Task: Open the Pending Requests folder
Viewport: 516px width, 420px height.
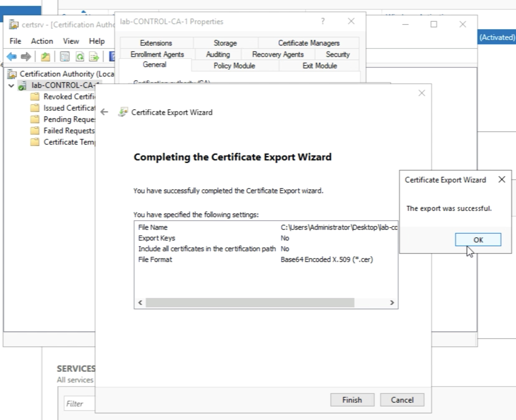Action: 69,119
